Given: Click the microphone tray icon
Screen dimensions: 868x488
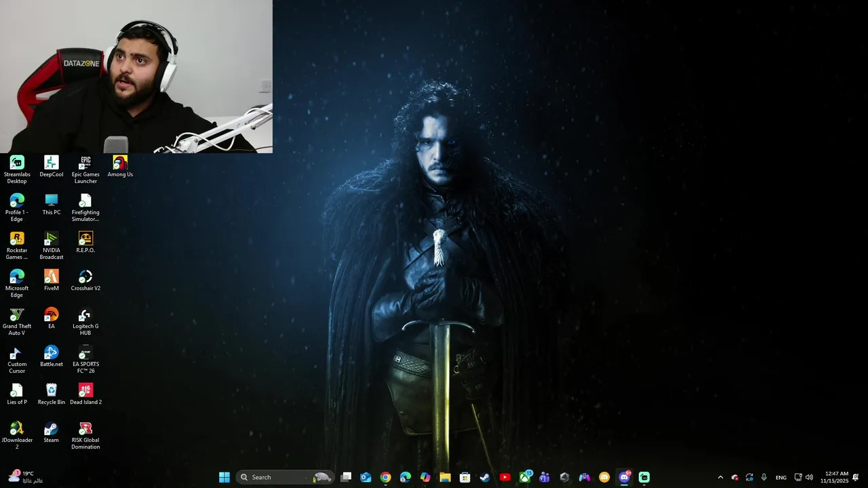Looking at the screenshot, I should point(764,477).
